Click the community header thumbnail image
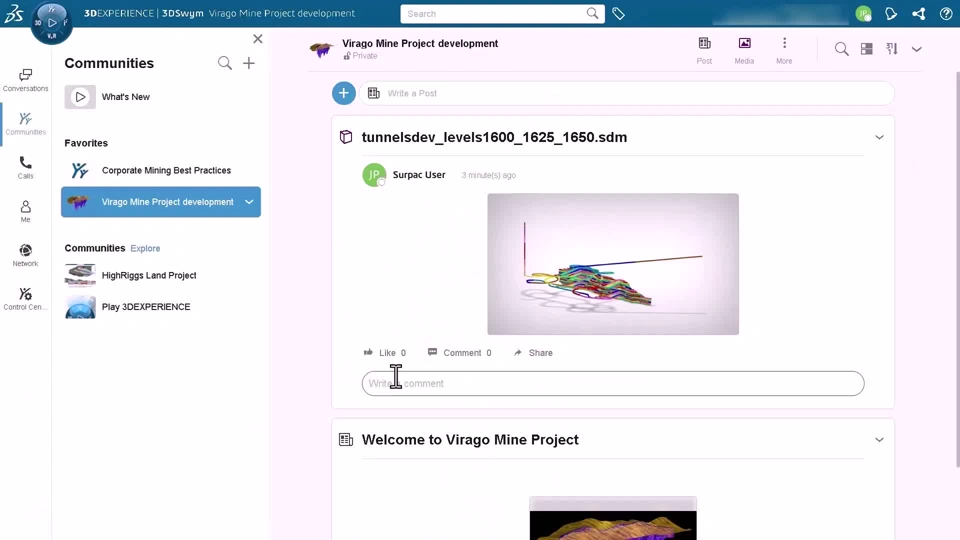Image resolution: width=960 pixels, height=540 pixels. [x=321, y=49]
